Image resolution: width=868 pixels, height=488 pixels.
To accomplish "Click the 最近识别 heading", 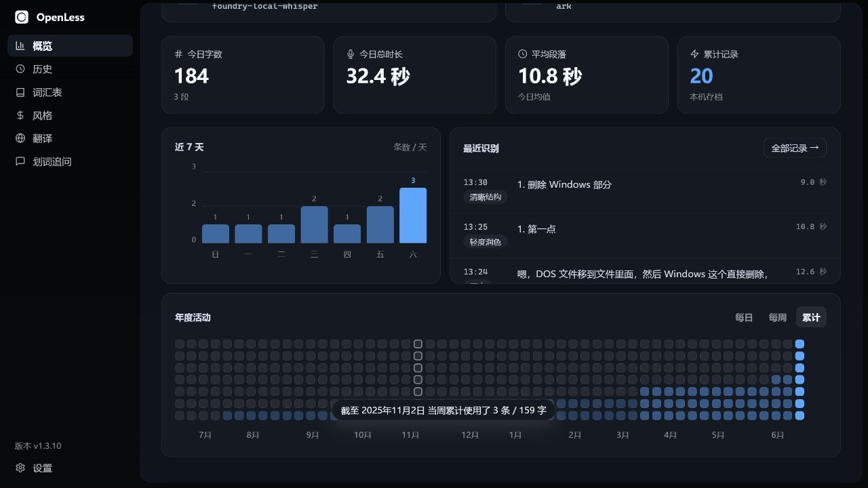I will (x=481, y=148).
